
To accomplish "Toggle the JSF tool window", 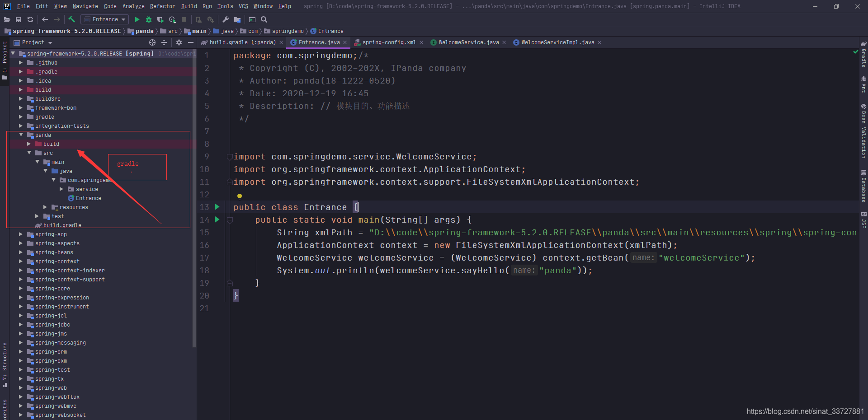I will 863,220.
